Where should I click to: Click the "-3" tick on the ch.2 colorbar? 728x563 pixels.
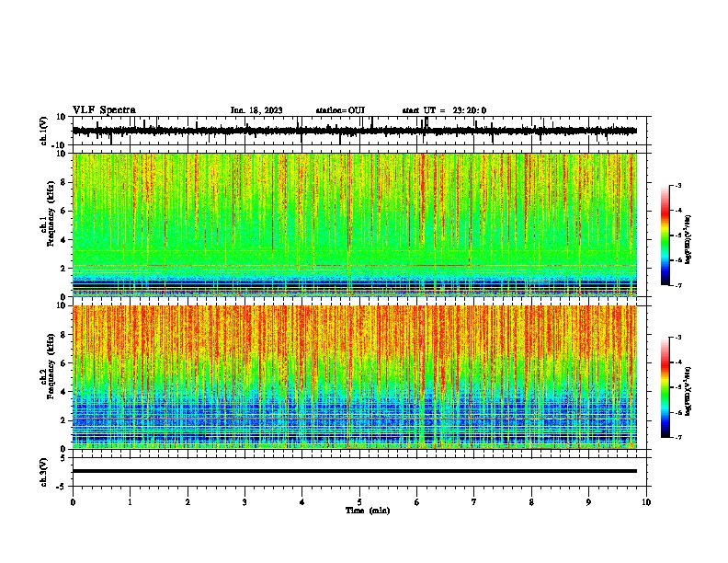(678, 338)
